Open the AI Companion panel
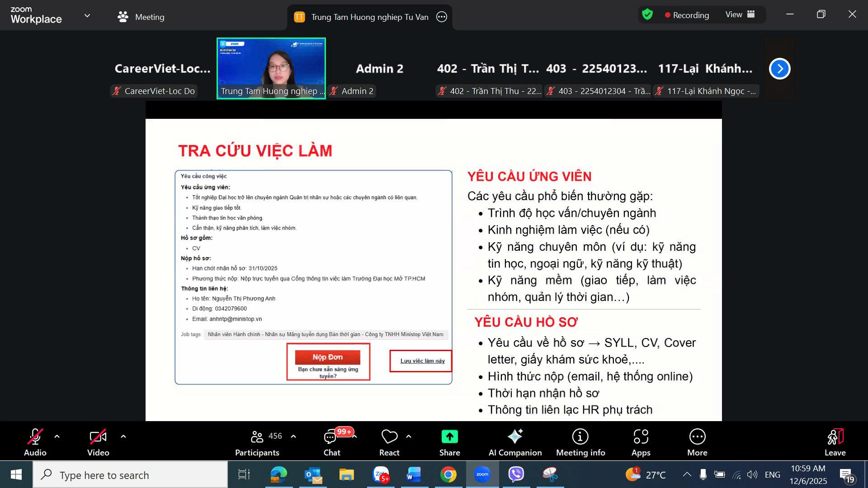 [x=515, y=441]
